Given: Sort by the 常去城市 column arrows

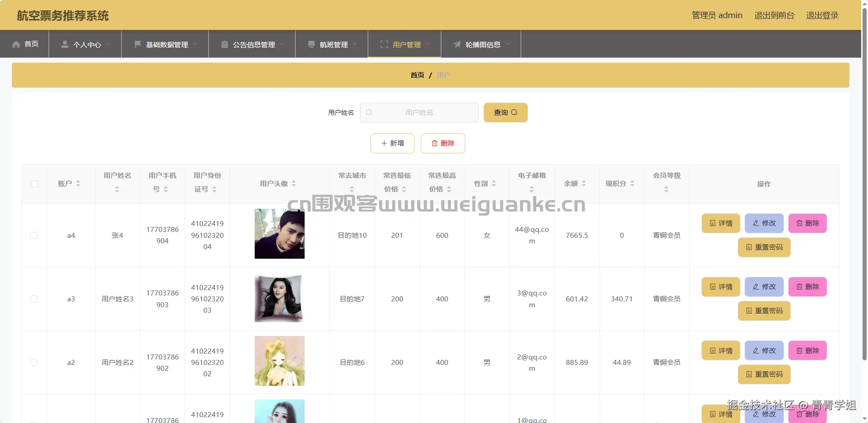Looking at the screenshot, I should (352, 189).
